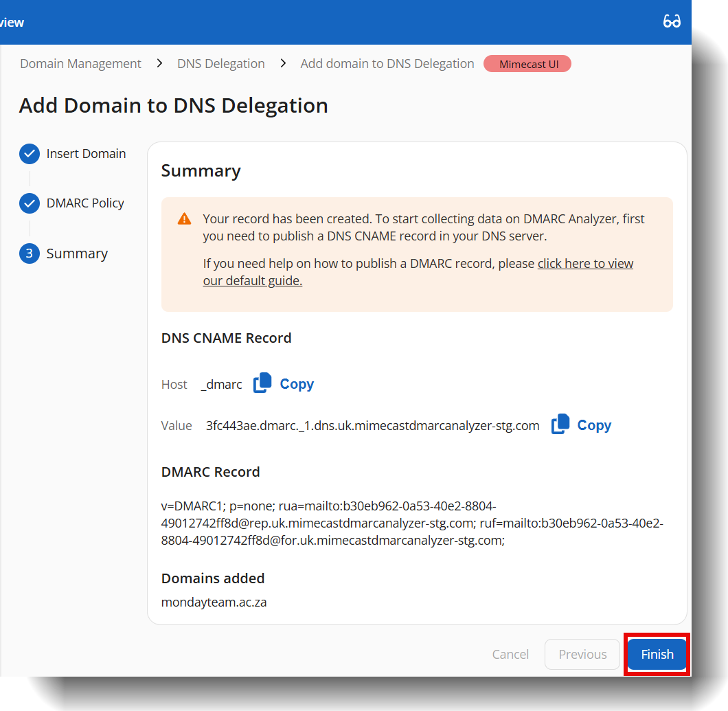Navigate to DNS Delegation via breadcrumb
728x711 pixels.
220,63
